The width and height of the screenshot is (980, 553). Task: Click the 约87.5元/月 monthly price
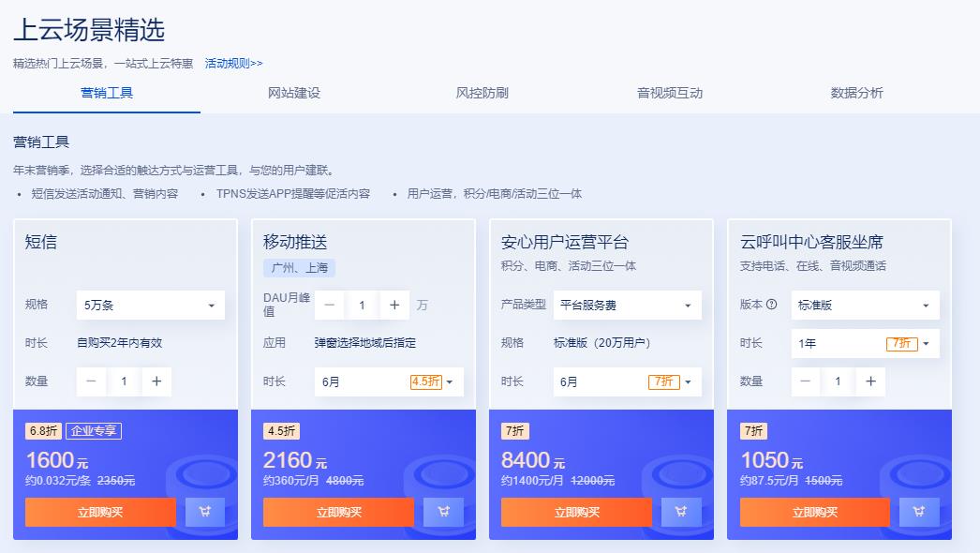pos(769,481)
